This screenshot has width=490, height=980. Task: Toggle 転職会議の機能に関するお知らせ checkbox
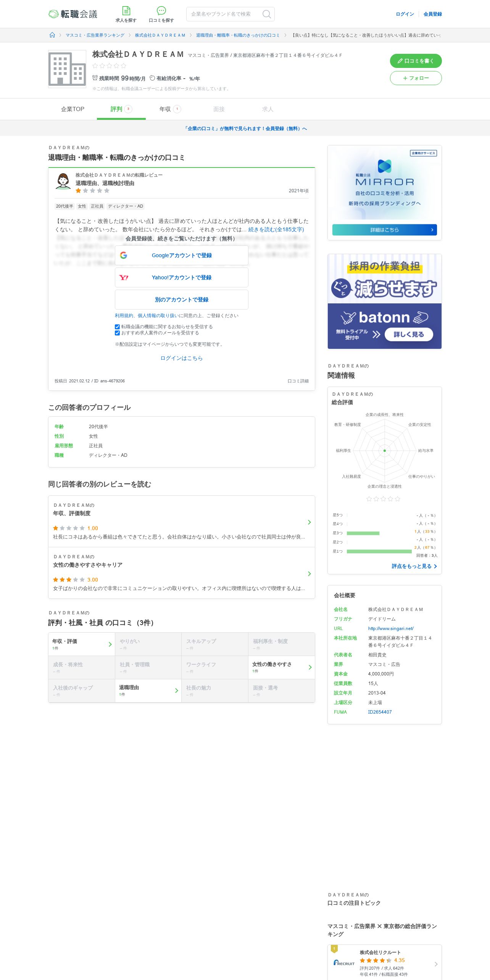coord(117,327)
